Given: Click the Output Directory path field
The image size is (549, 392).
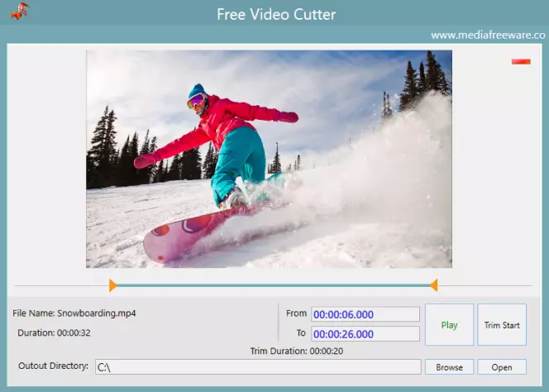Looking at the screenshot, I should coord(258,367).
